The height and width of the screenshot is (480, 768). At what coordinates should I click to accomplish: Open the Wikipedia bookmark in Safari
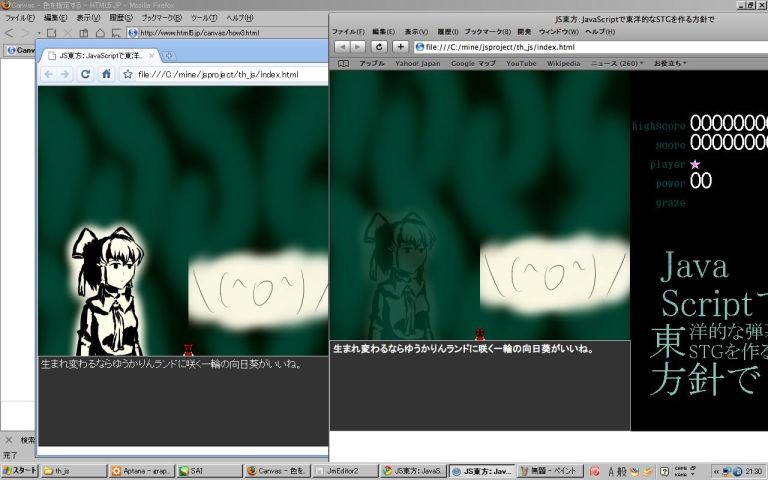[563, 64]
